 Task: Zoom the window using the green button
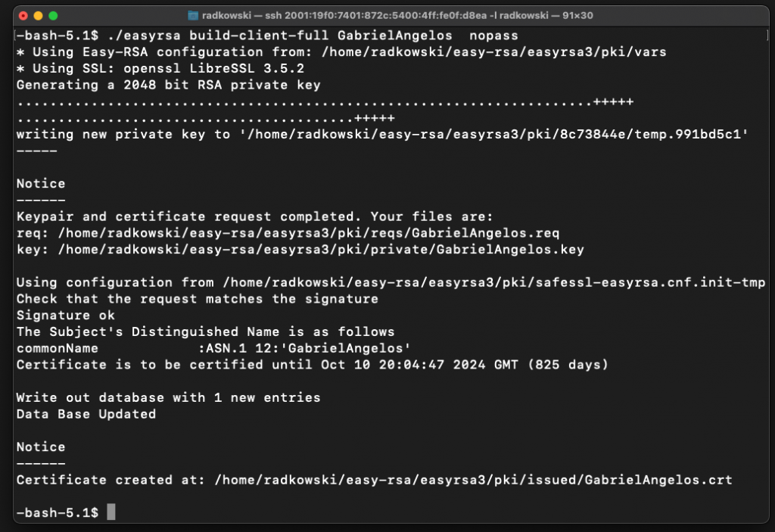coord(53,16)
